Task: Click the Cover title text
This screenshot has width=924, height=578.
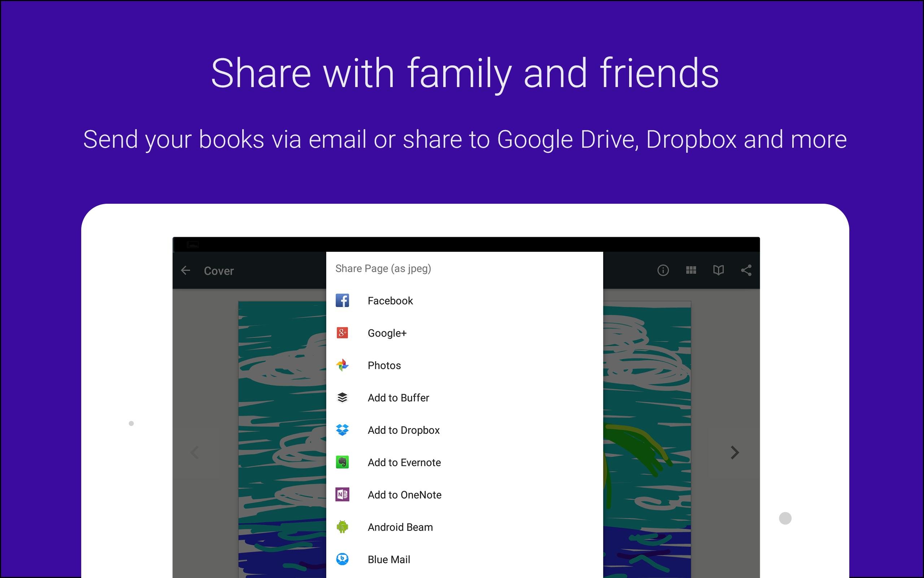Action: pos(219,271)
